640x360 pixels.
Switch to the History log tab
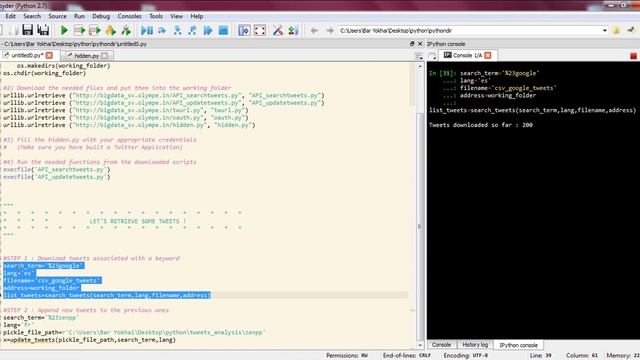coord(475,345)
